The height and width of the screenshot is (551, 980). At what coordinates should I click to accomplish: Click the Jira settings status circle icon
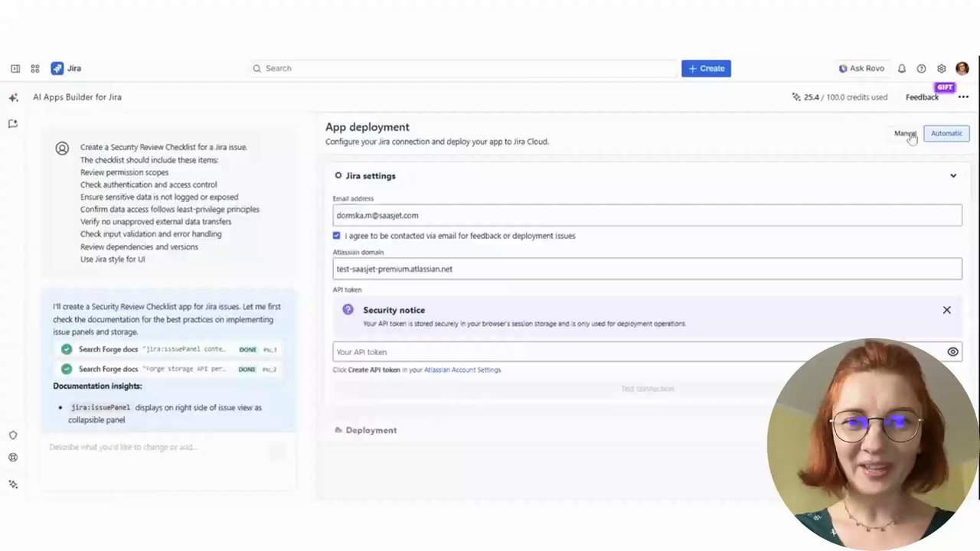[338, 175]
